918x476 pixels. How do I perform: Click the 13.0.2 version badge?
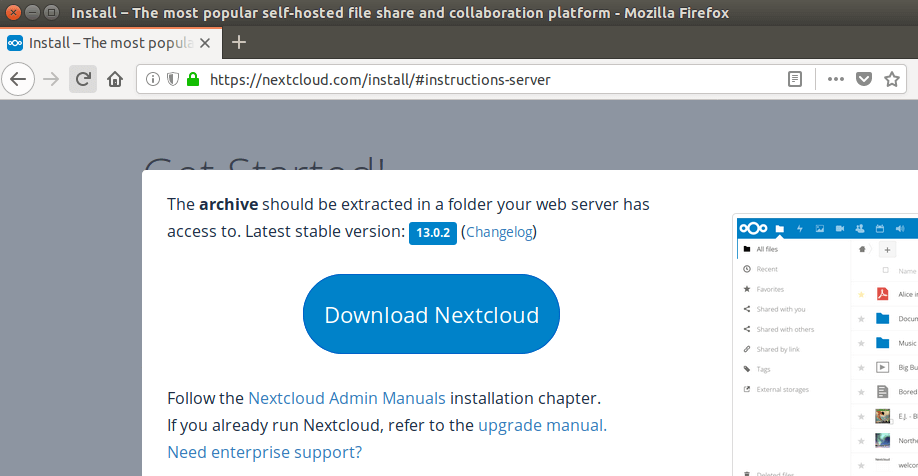(x=433, y=232)
